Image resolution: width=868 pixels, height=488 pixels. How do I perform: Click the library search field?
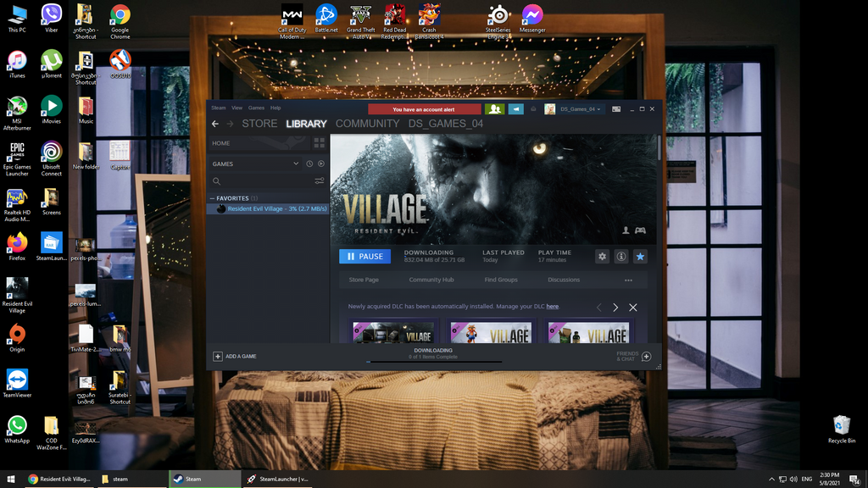pos(260,181)
